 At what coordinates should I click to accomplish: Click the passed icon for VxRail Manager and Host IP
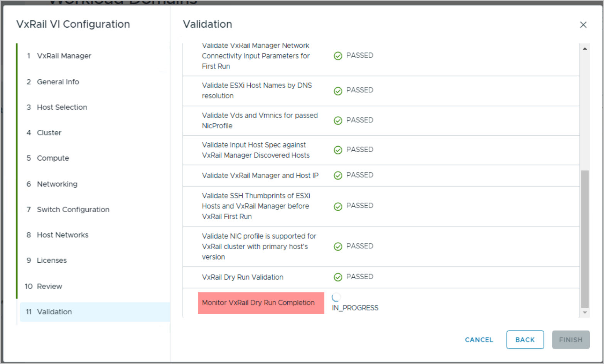(338, 176)
